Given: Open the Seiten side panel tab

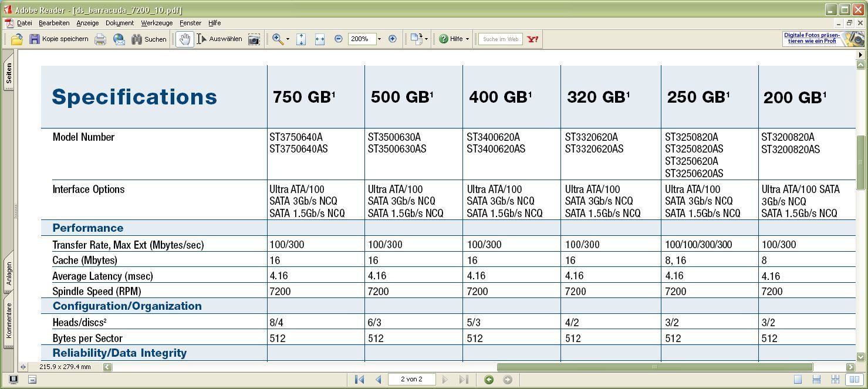Looking at the screenshot, I should pos(9,73).
